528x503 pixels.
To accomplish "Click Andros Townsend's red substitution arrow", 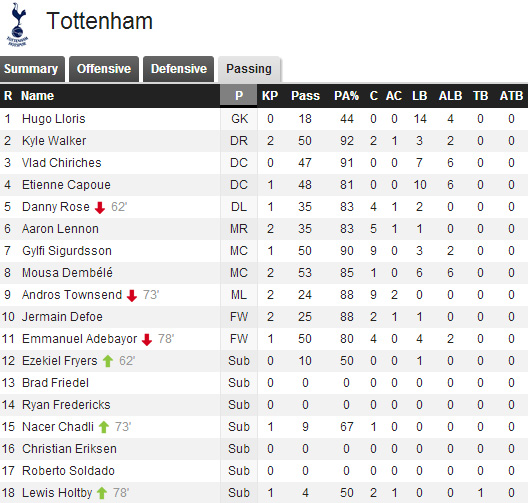I will pyautogui.click(x=132, y=295).
